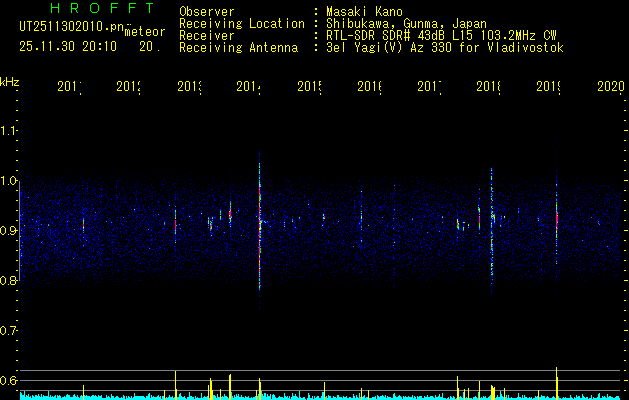The height and width of the screenshot is (400, 629).
Task: Click the tallest yellow power spike under 2019
Action: [557, 383]
